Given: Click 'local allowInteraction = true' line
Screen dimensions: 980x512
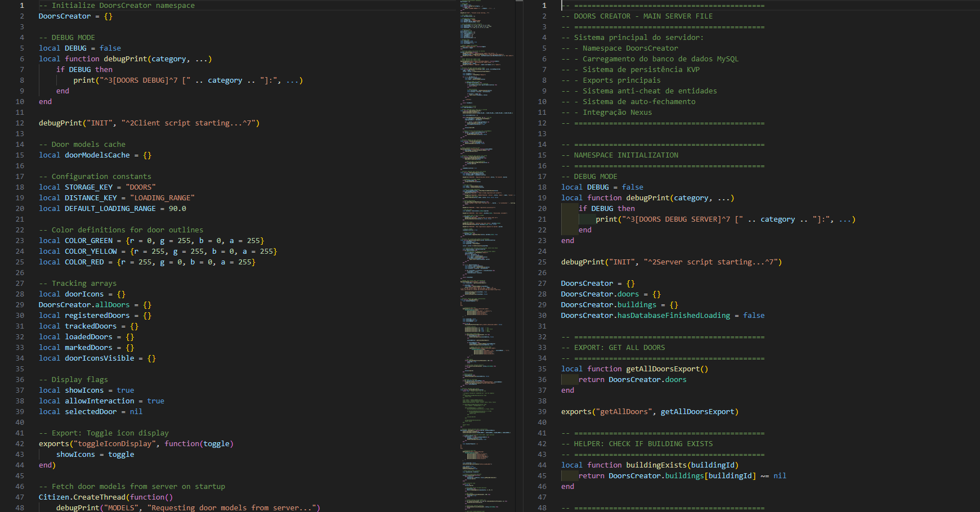Looking at the screenshot, I should (x=102, y=401).
